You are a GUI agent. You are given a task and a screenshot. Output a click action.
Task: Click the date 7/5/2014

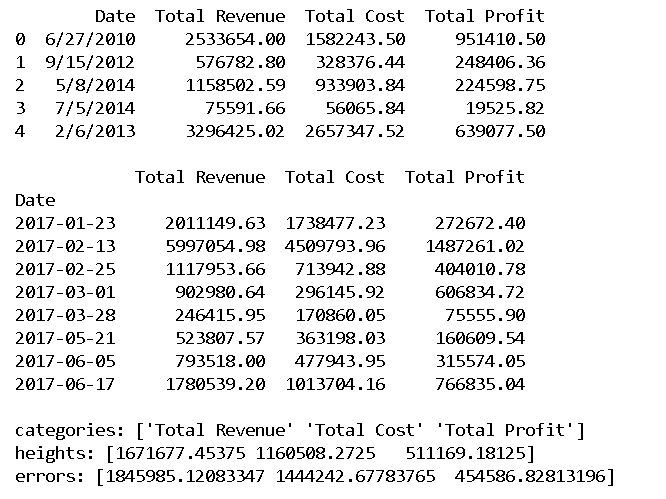pos(95,108)
